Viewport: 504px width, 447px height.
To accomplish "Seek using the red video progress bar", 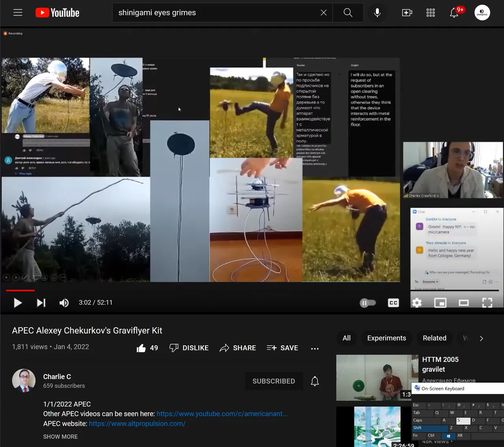I will click(252, 290).
